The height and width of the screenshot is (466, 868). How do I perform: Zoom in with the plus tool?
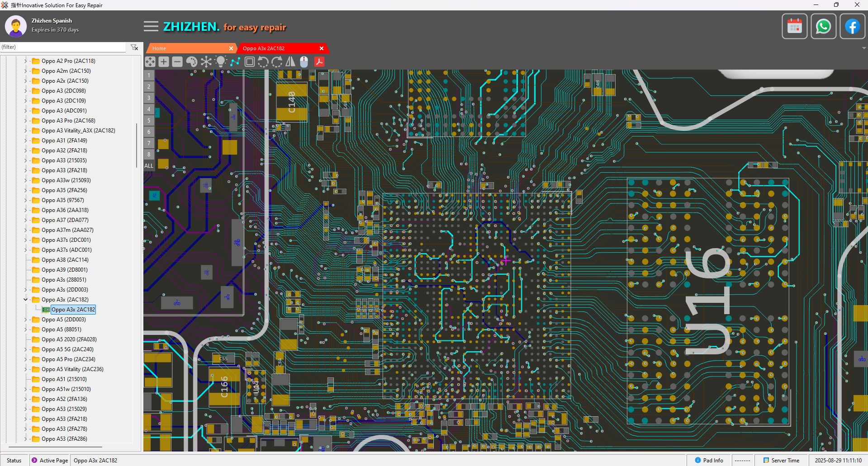point(164,62)
